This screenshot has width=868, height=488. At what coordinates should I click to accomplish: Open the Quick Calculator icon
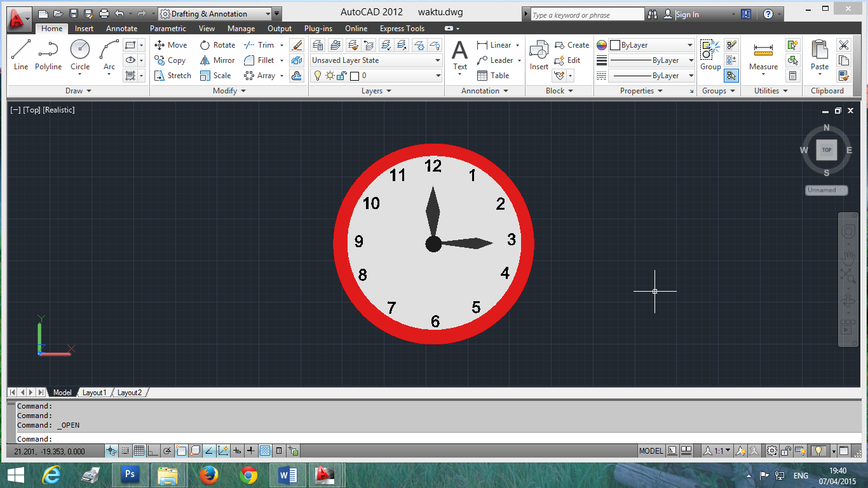[792, 76]
